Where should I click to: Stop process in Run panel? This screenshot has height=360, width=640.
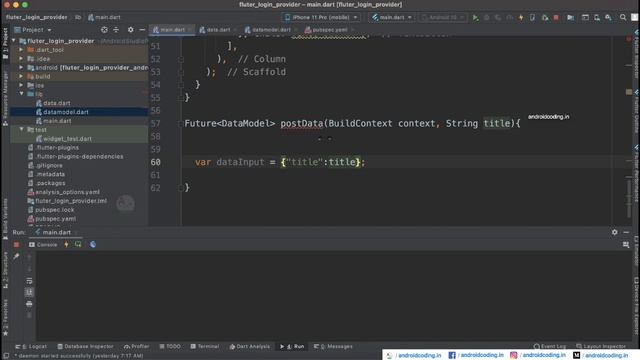16,244
